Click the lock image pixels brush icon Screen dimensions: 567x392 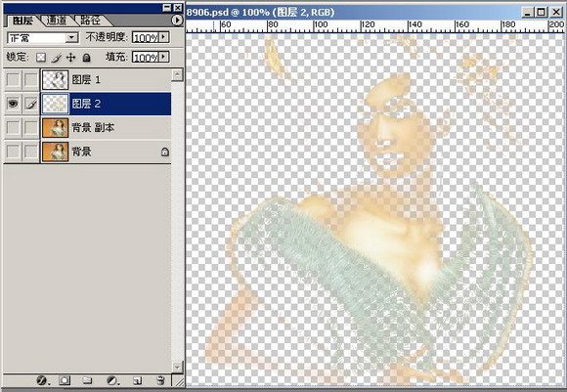tap(56, 58)
